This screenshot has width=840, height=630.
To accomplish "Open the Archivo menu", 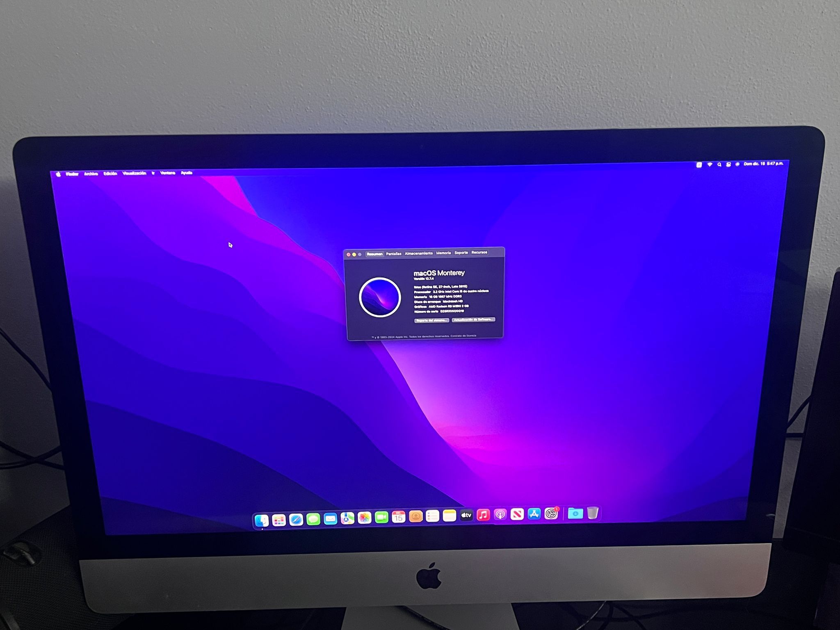I will (91, 173).
